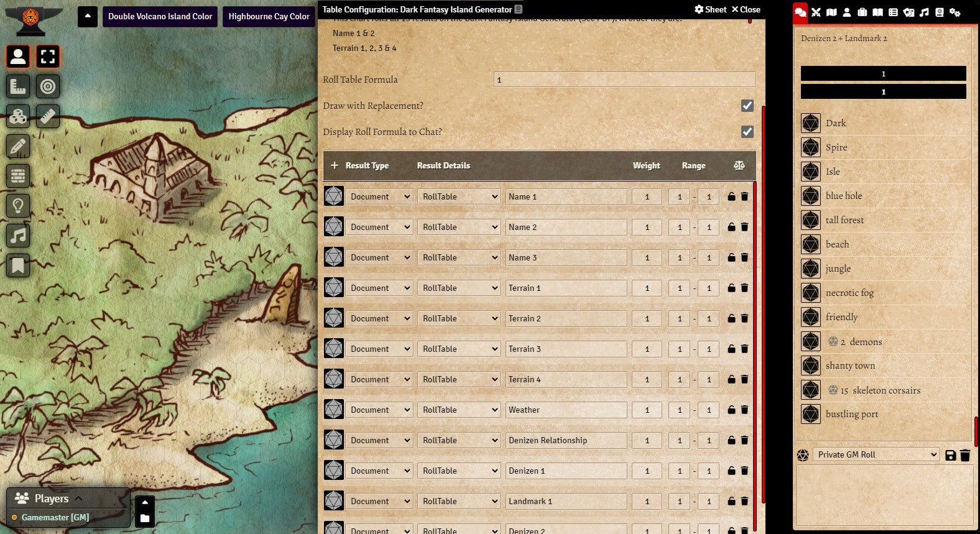This screenshot has width=980, height=534.
Task: Select the Journal Notes bookmark tool
Action: 18,266
